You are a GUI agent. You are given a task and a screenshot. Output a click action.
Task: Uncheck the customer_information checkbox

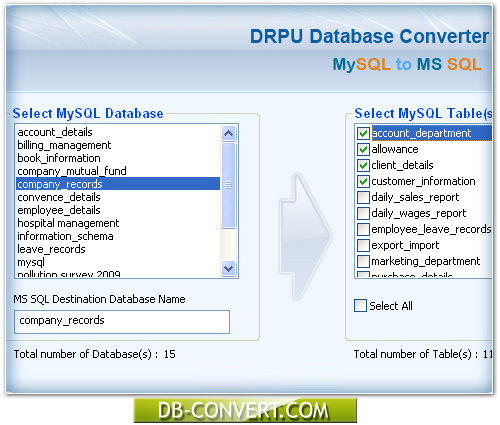click(x=363, y=181)
